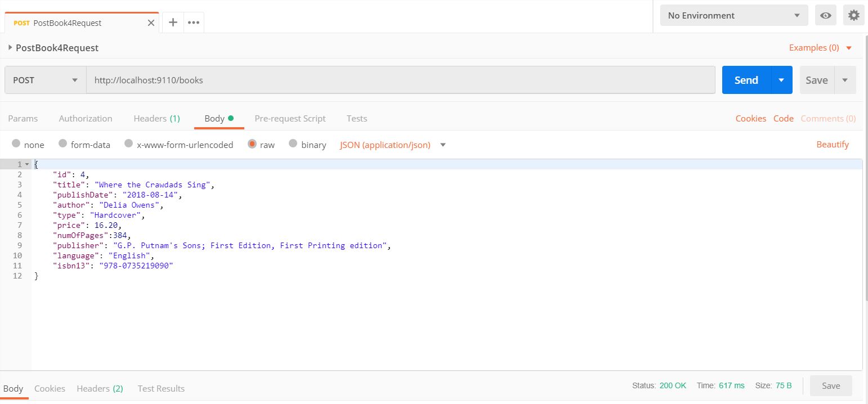Open manage environments gear icon
Screen dimensions: 868x404
854,16
